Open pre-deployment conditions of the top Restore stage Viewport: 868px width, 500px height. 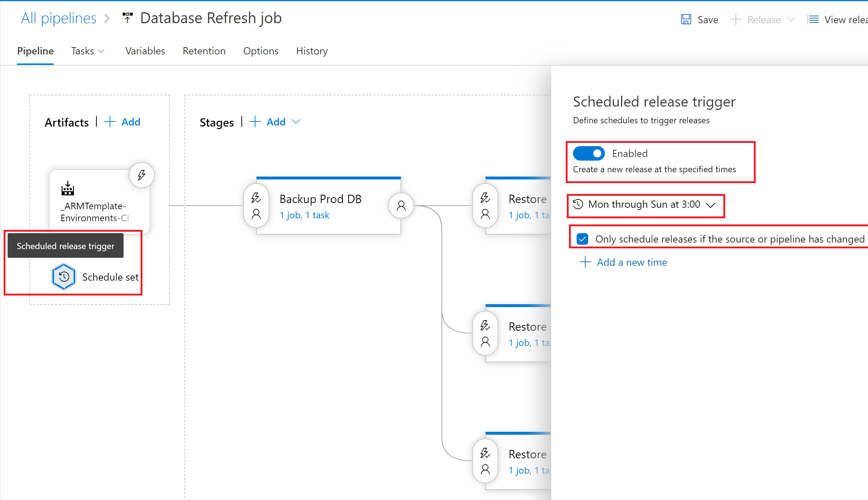(485, 206)
